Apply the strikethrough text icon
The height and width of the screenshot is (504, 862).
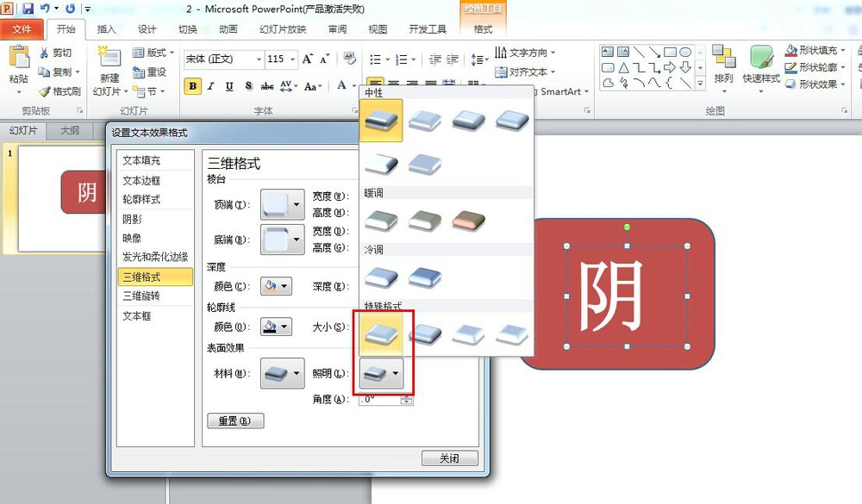[x=267, y=85]
